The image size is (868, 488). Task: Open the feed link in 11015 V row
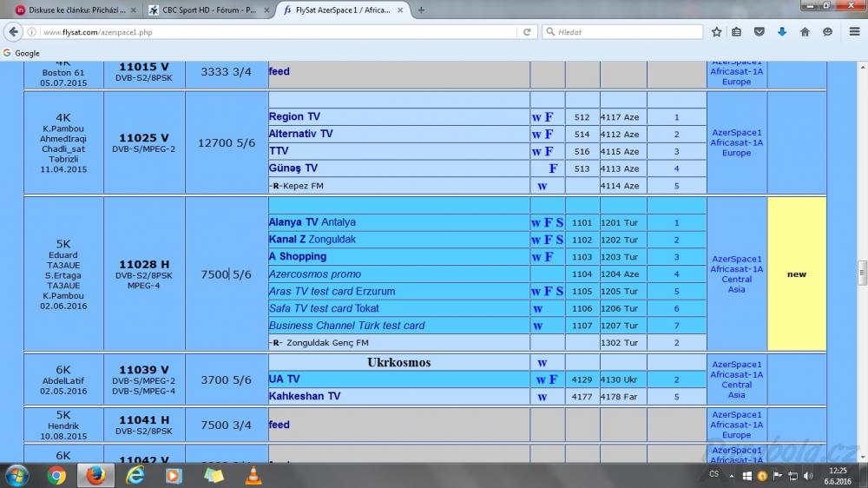[279, 71]
